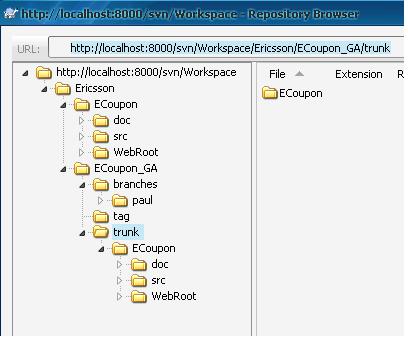Expand the src folder under trunk's ECoupon
The width and height of the screenshot is (408, 364).
click(119, 281)
